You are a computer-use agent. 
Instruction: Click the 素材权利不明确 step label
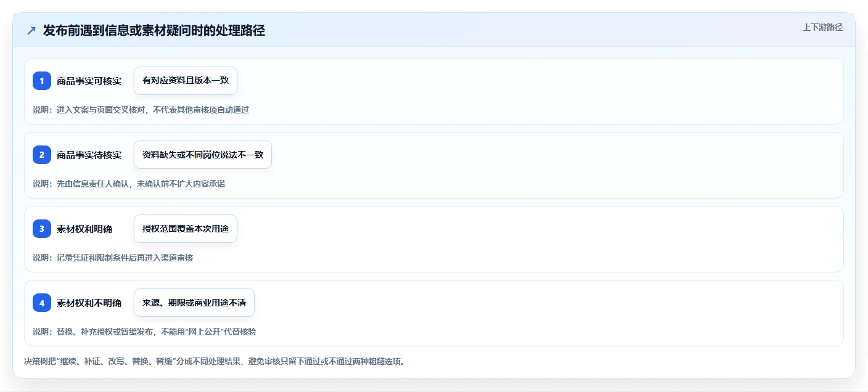(89, 303)
